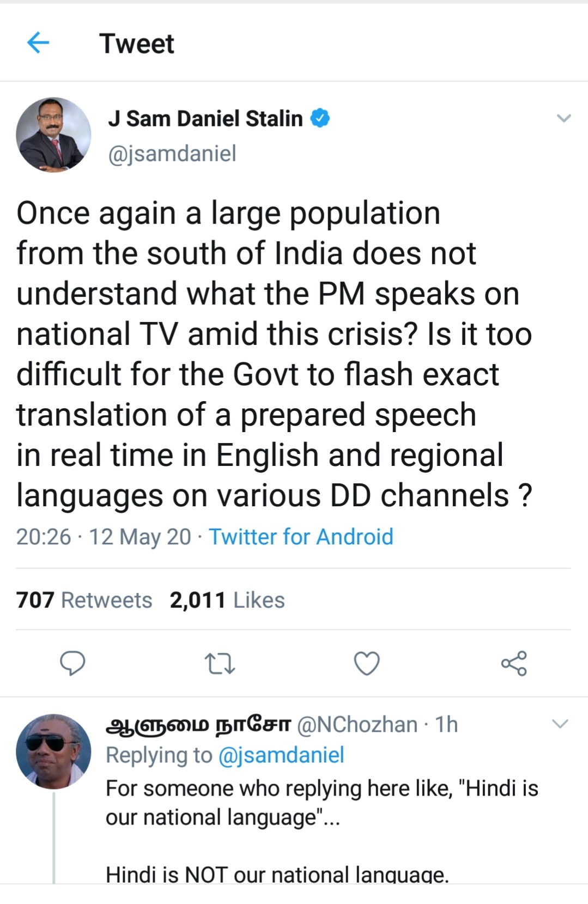Open the replier's sunglasses avatar

click(53, 751)
